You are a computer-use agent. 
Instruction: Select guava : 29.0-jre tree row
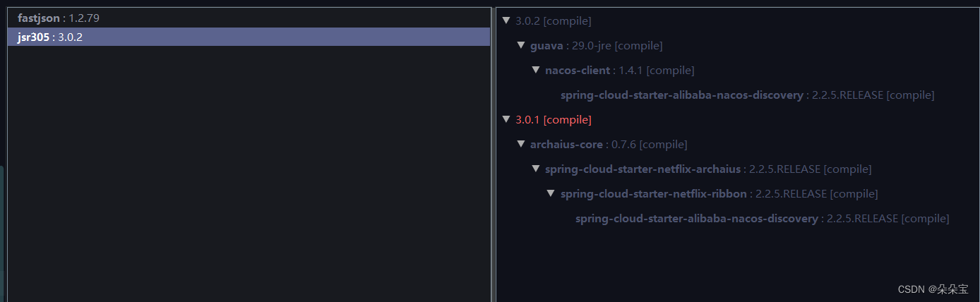[x=596, y=46]
